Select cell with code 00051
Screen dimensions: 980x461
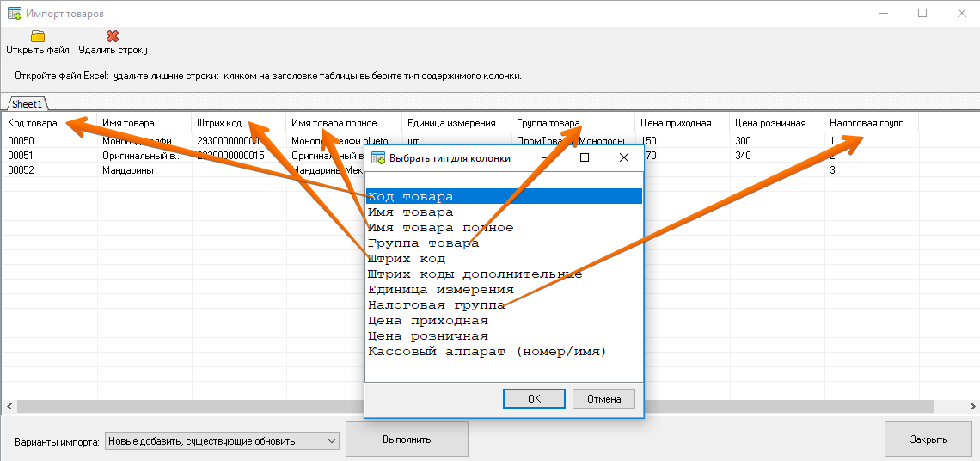coord(50,155)
